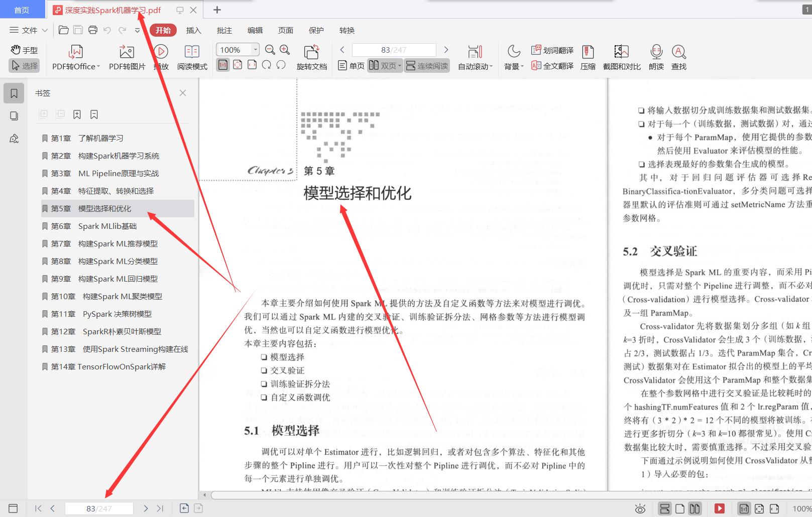The width and height of the screenshot is (812, 517).
Task: Go to next page in ribbon
Action: (446, 50)
